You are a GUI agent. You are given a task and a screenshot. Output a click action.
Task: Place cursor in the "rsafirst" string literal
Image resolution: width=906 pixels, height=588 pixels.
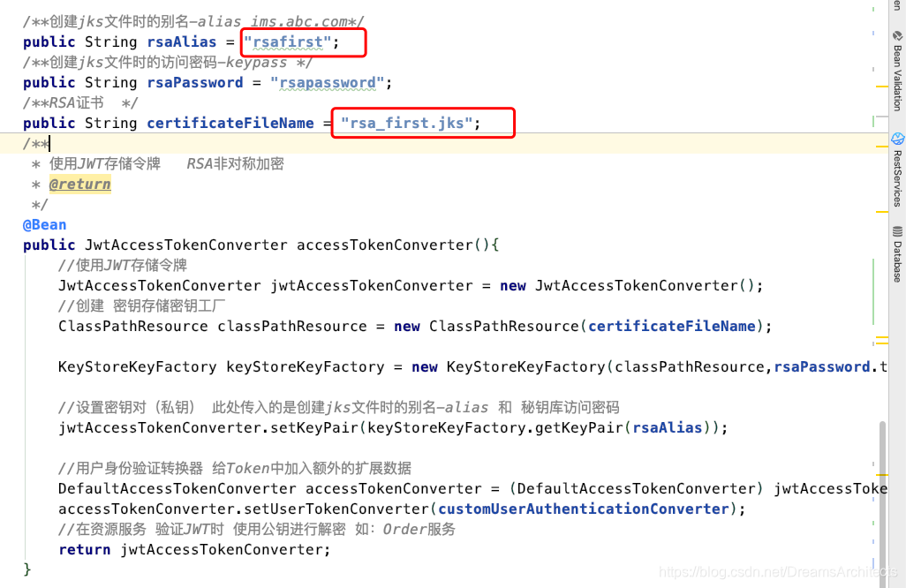tap(288, 42)
